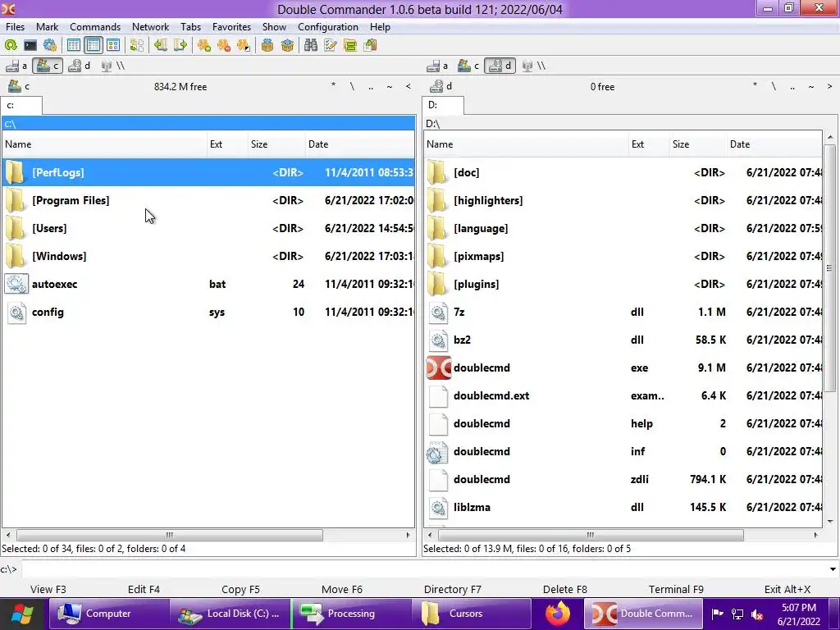Toggle Flat view toolbar icon

click(137, 46)
